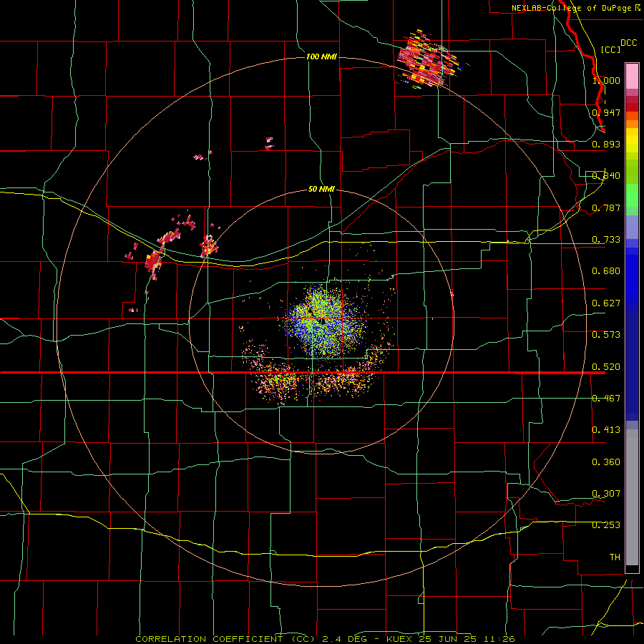Pick the gray low-value color-scale segment

coord(632,497)
